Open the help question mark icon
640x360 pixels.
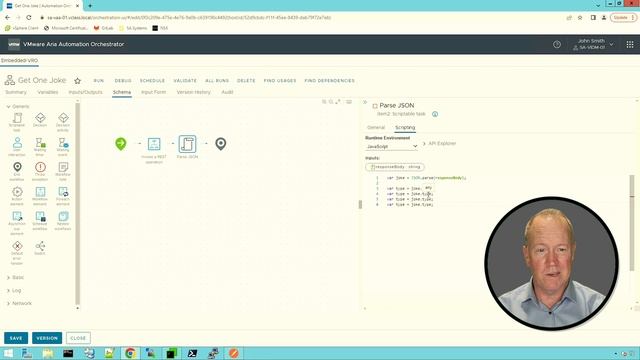(557, 44)
